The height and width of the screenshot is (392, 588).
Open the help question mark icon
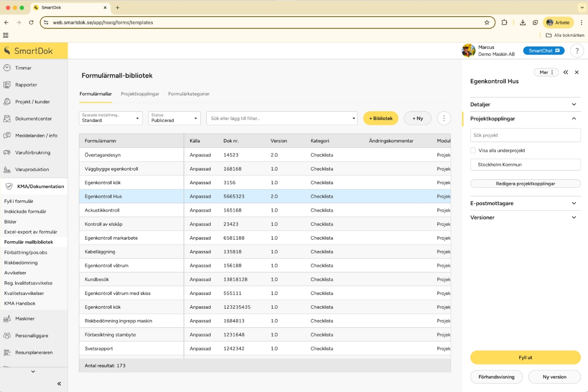click(577, 50)
